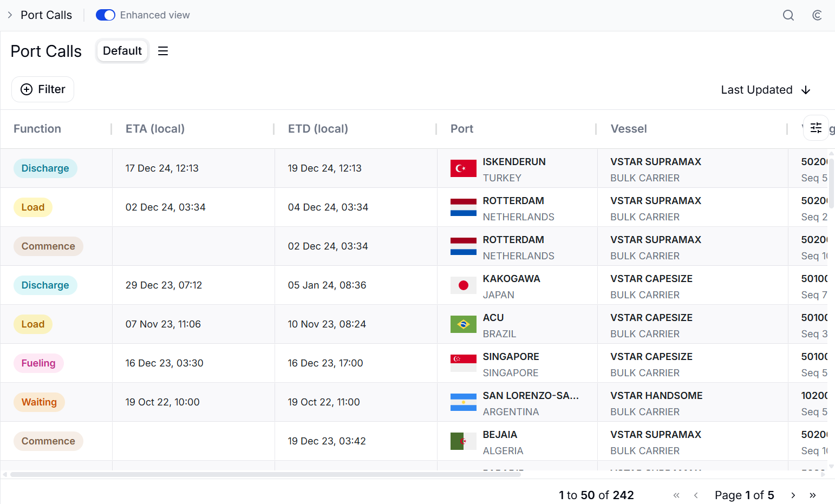Expand the Port Calls breadcrumb chevron
The height and width of the screenshot is (504, 835).
click(x=10, y=15)
